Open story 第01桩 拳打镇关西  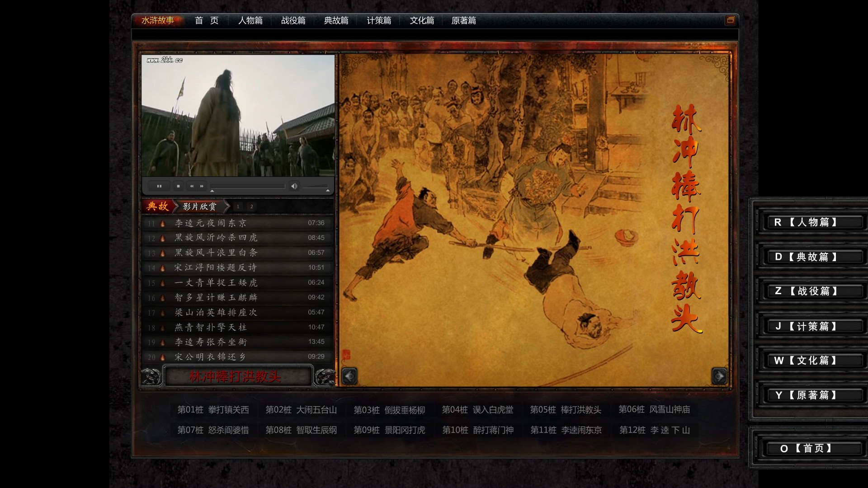tap(213, 410)
